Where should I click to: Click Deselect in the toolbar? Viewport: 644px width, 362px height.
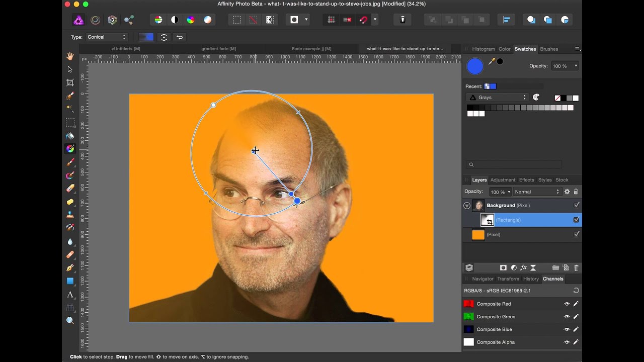click(253, 20)
